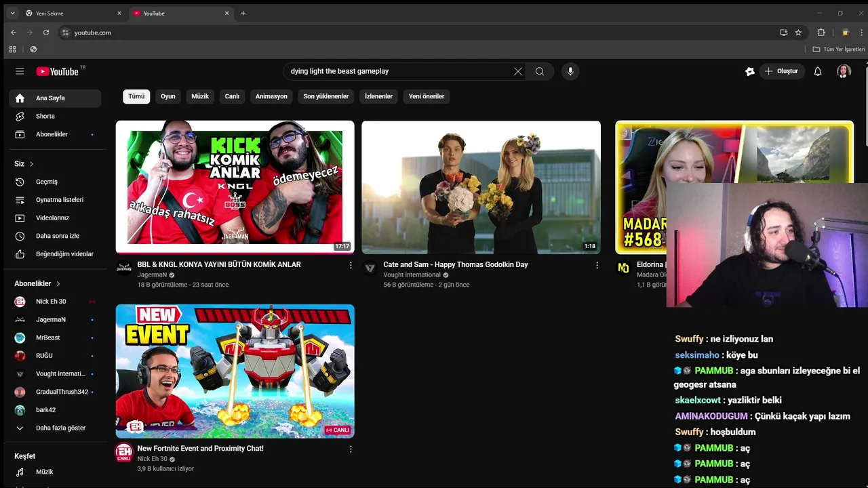
Task: Expand the Siz section chevron
Action: [31, 164]
